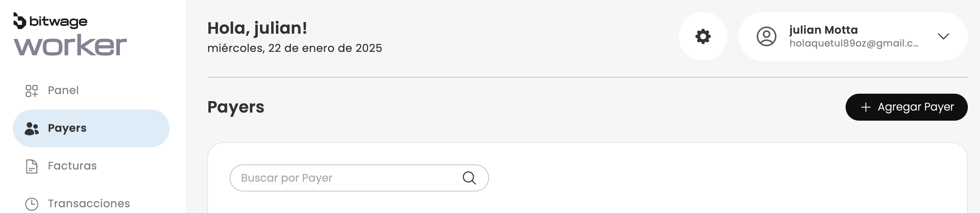This screenshot has width=980, height=213.
Task: Click the 'bitwage' wordmark text
Action: [58, 22]
